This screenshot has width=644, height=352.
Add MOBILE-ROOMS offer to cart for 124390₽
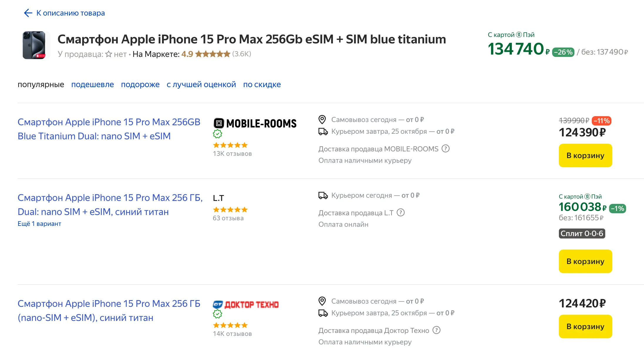[x=585, y=155]
